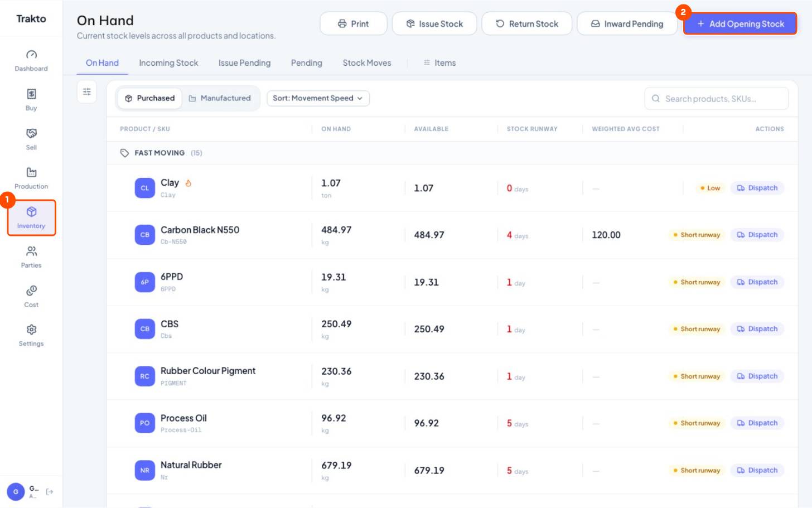Click the filter sliders icon beside table
The height and width of the screenshot is (508, 812).
coord(87,91)
